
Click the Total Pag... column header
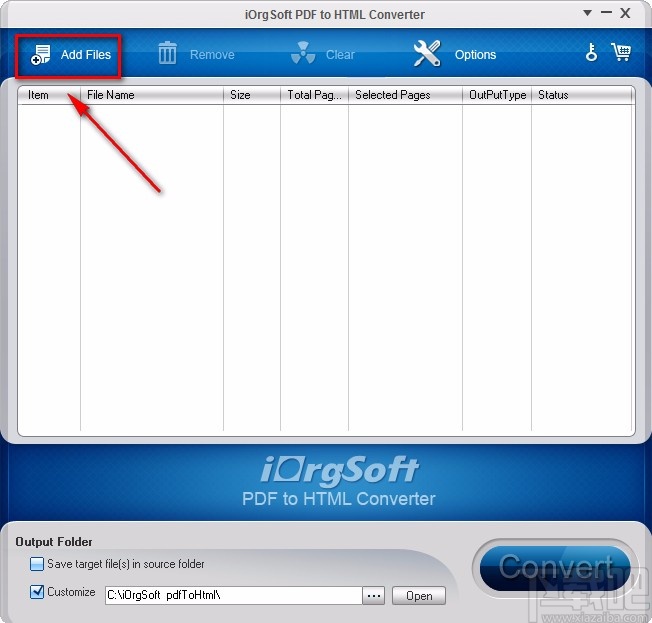[314, 95]
